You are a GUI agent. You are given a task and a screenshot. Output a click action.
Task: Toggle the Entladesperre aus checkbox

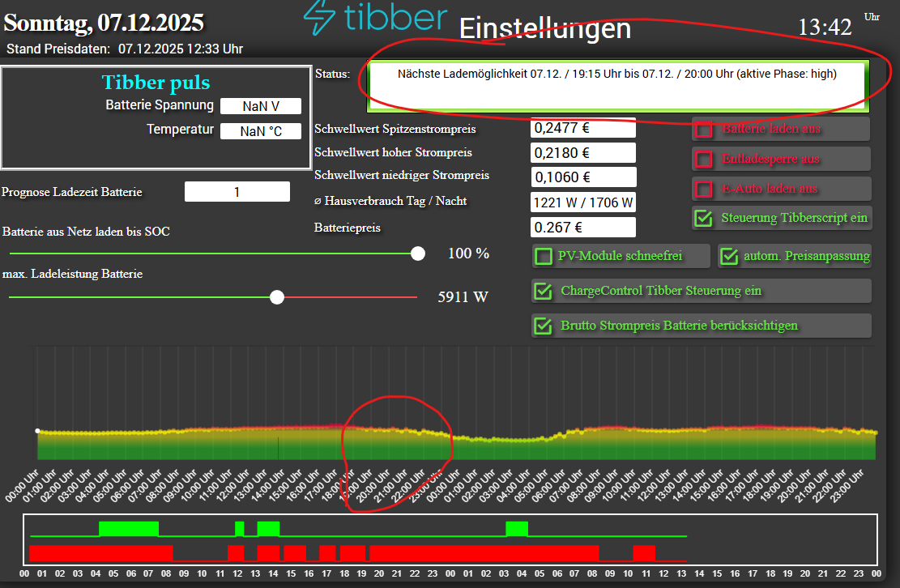coord(704,159)
